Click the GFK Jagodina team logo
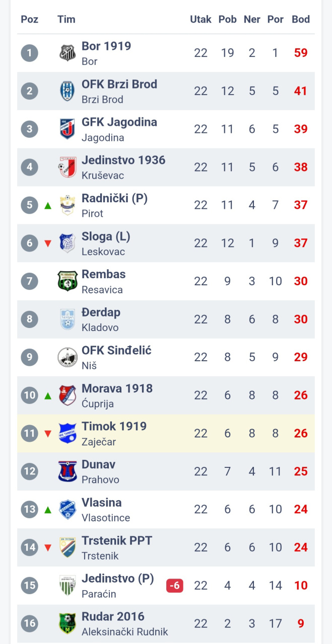This screenshot has height=644, width=332. [x=67, y=129]
